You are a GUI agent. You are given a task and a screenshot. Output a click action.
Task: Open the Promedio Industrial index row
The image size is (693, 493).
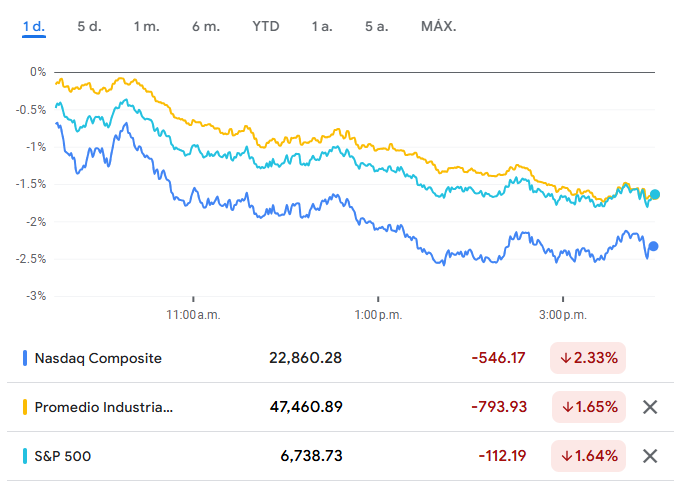(103, 407)
